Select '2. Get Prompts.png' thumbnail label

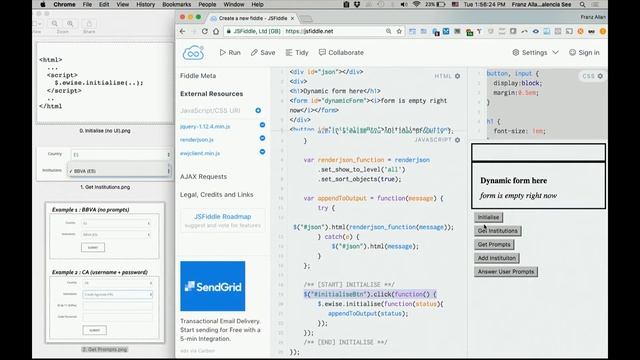tap(105, 349)
